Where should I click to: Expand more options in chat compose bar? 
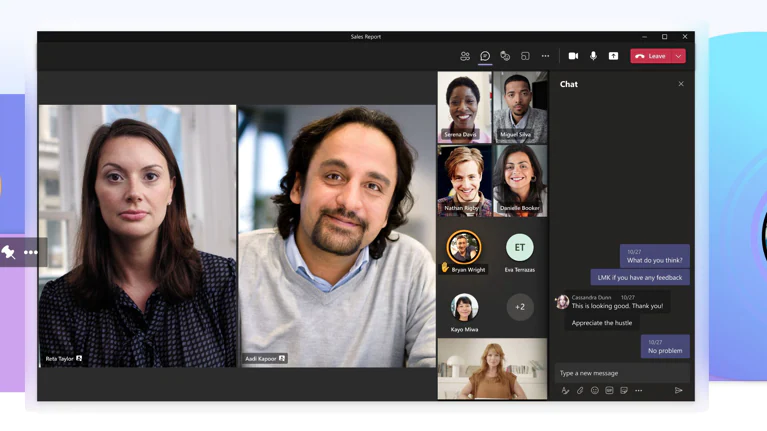click(639, 391)
